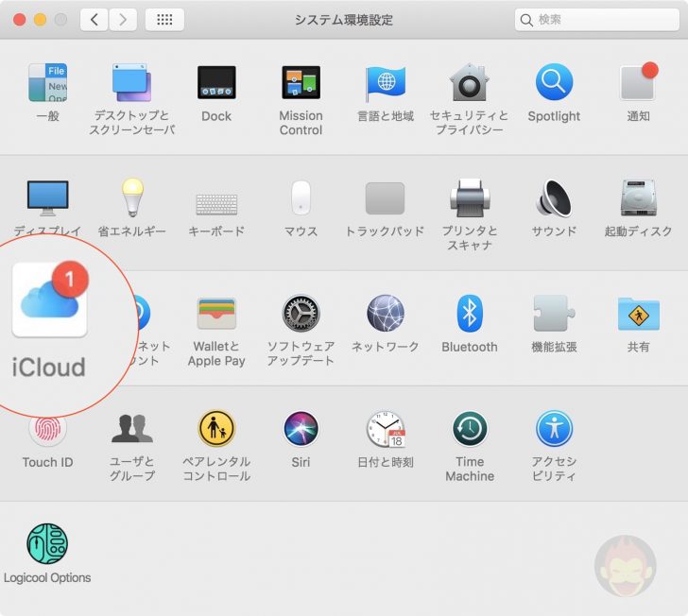
Task: Open Siri preferences
Action: click(x=301, y=428)
